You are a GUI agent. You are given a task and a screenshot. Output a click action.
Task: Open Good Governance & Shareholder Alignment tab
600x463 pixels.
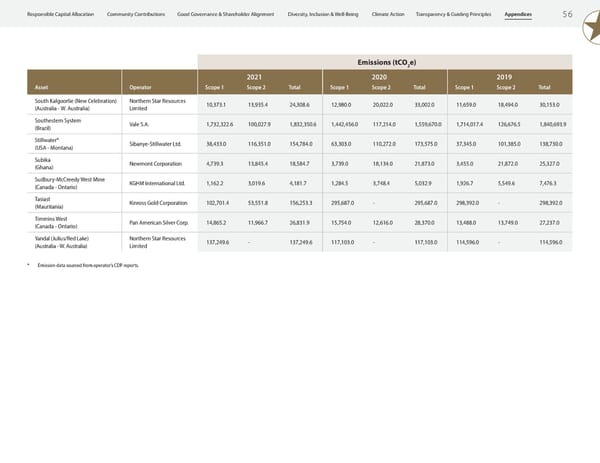point(226,14)
